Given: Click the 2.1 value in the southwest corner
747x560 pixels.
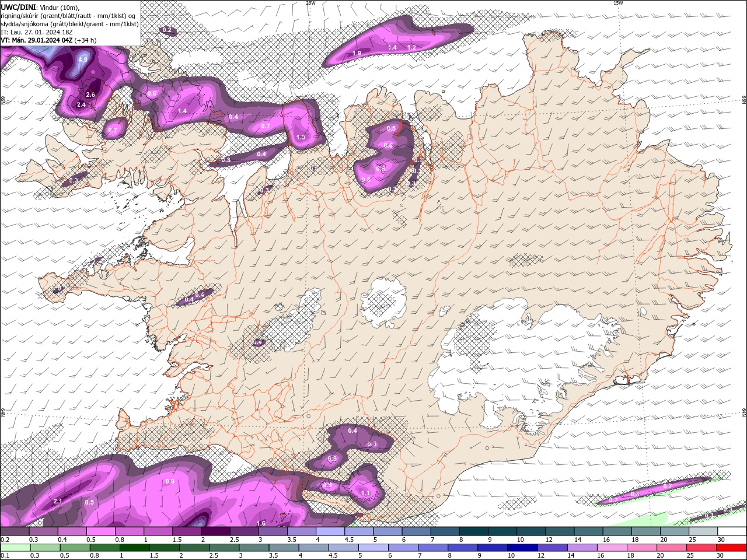Looking at the screenshot, I should tap(58, 501).
